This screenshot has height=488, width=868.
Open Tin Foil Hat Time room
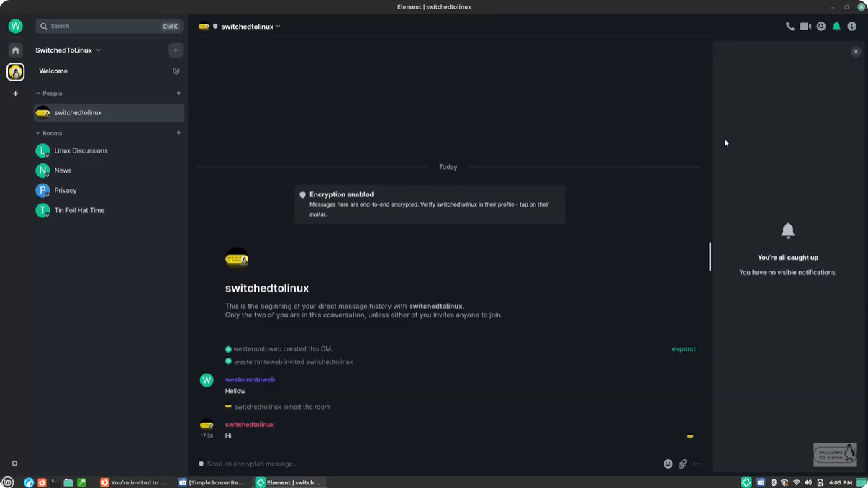click(109, 210)
